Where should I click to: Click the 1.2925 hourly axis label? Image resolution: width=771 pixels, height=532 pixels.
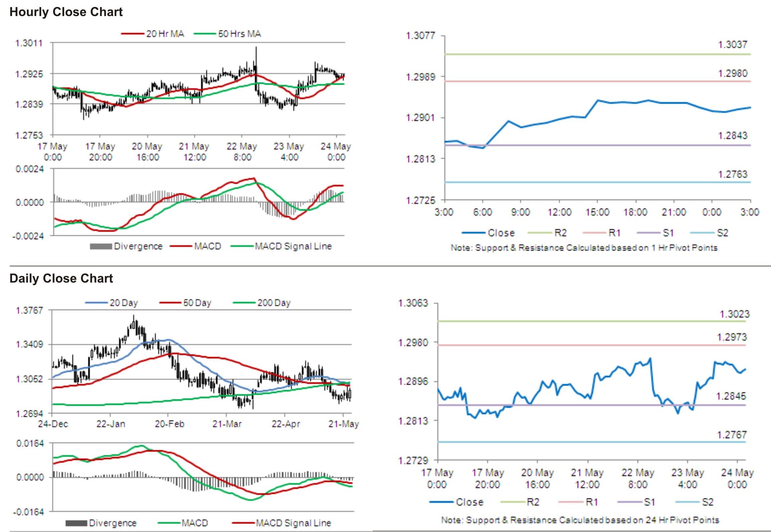point(29,74)
